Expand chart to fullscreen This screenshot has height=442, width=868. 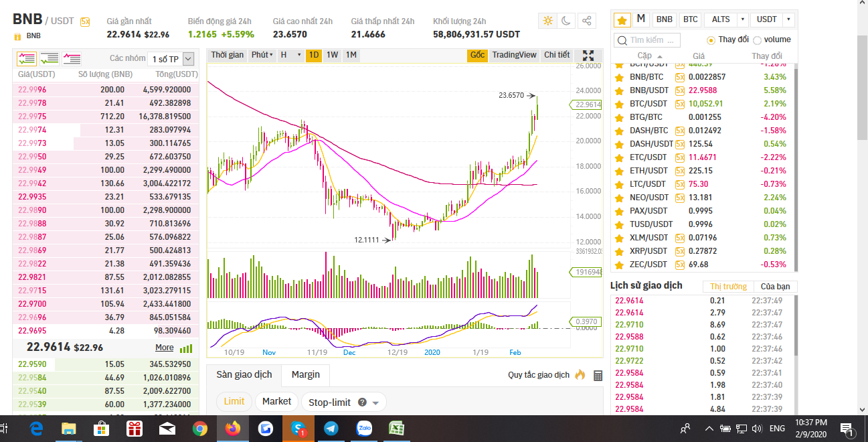pos(588,56)
